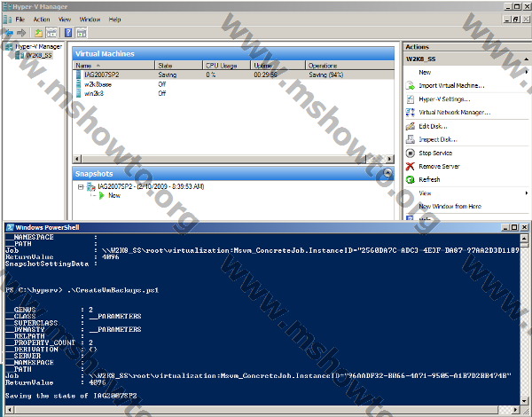Click the Edit Disk icon
The image size is (532, 417).
(x=411, y=126)
